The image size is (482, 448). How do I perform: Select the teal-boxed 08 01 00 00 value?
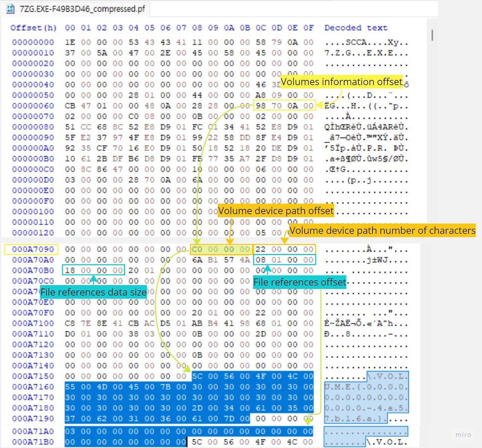(285, 260)
